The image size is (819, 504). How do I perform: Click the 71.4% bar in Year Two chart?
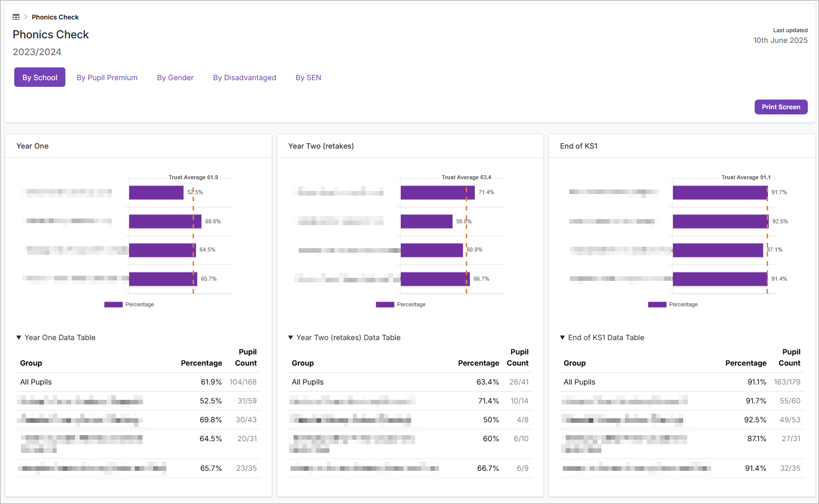(x=437, y=193)
